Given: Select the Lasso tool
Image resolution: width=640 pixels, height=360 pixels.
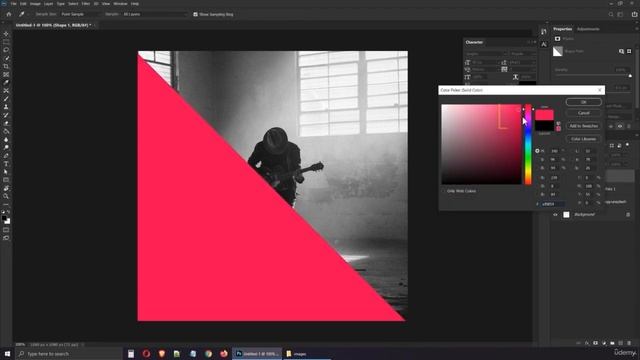Looking at the screenshot, I should pyautogui.click(x=6, y=50).
